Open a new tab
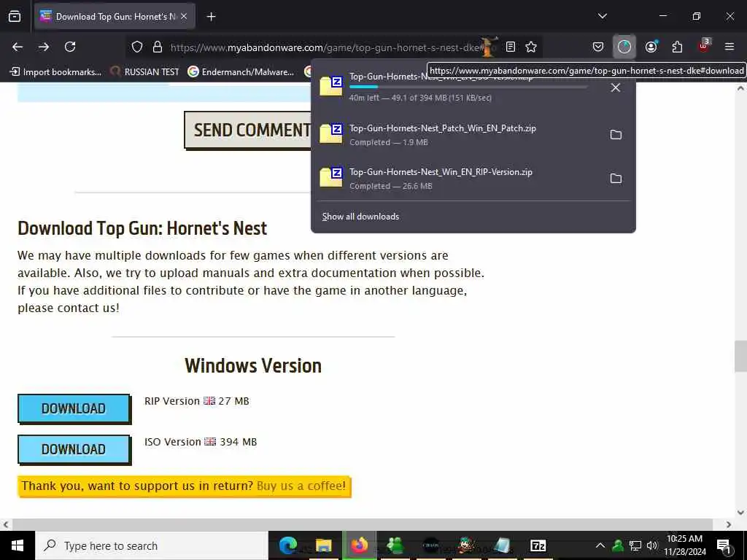The width and height of the screenshot is (747, 560). pos(211,17)
